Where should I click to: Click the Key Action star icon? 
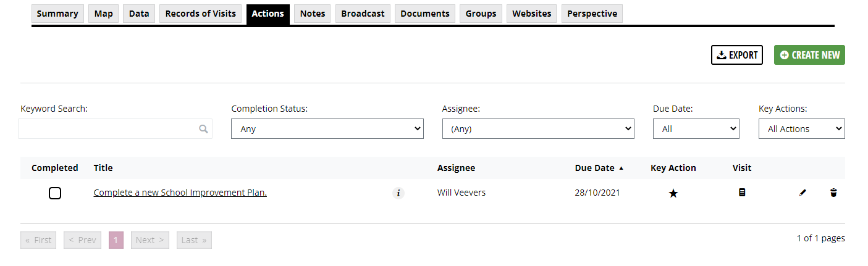673,193
